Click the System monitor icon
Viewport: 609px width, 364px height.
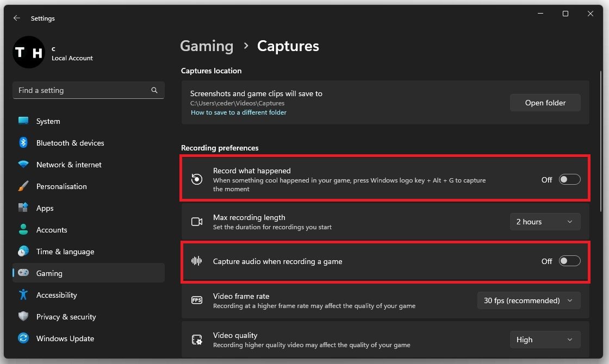point(23,121)
